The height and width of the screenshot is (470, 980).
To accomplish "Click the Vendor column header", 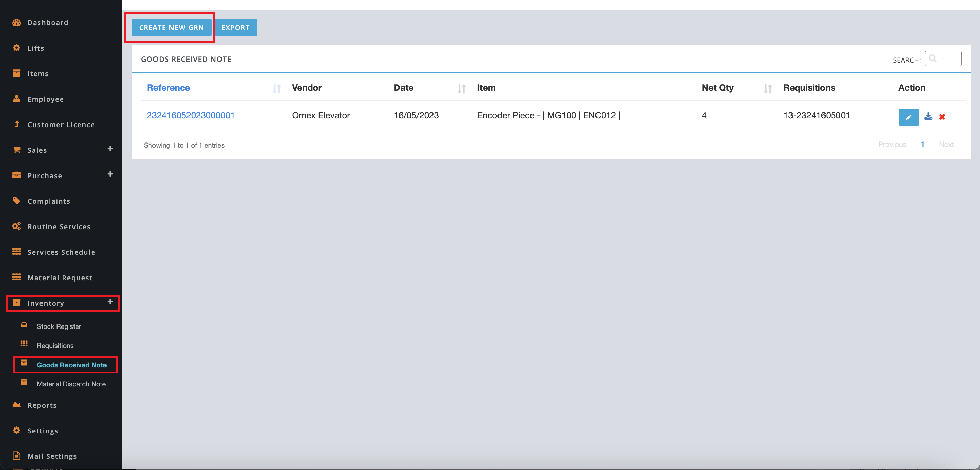I will pos(307,88).
